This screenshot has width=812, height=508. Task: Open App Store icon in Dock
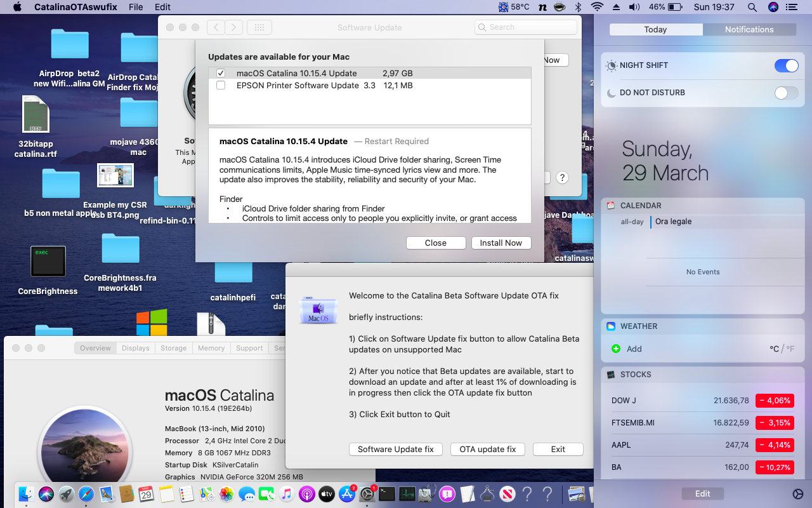(x=347, y=493)
